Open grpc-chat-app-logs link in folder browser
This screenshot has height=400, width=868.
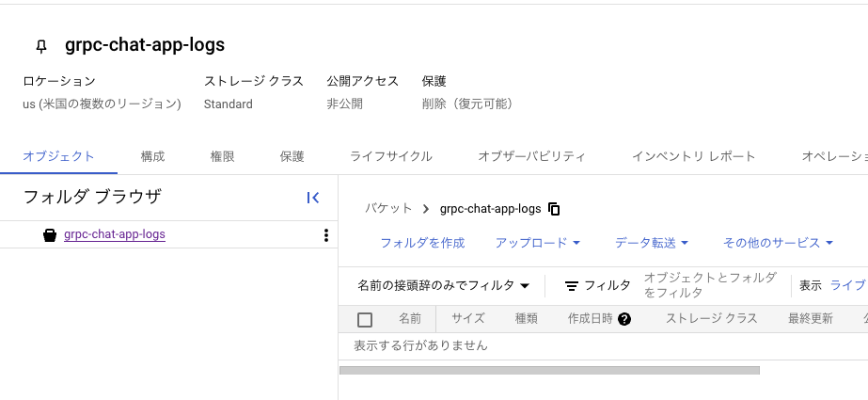click(115, 234)
